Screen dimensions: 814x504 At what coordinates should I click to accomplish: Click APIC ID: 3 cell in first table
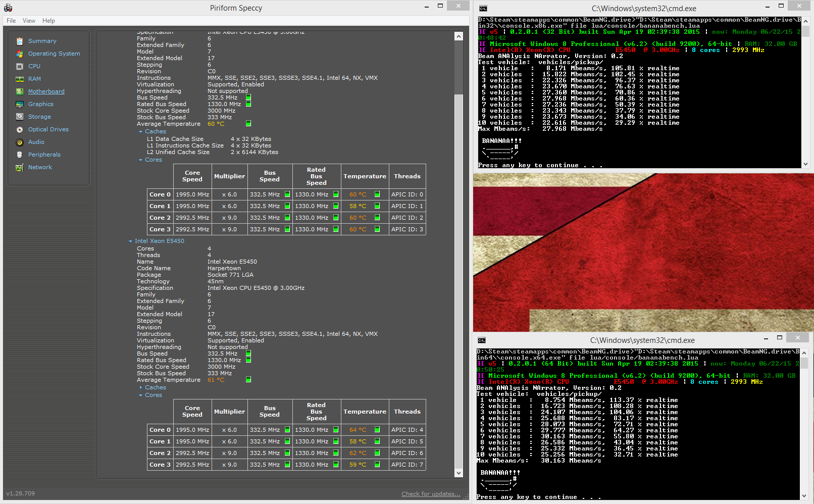point(407,229)
